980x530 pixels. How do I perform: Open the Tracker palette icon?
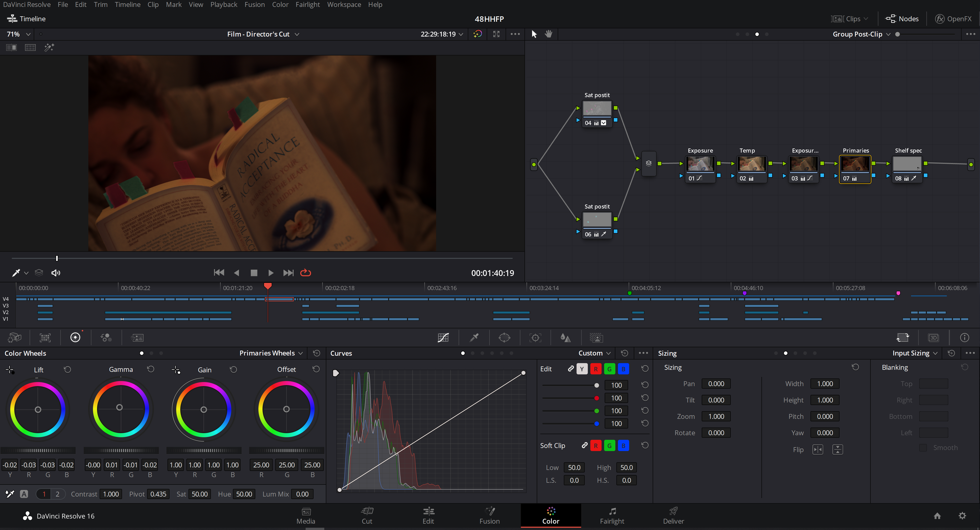535,338
